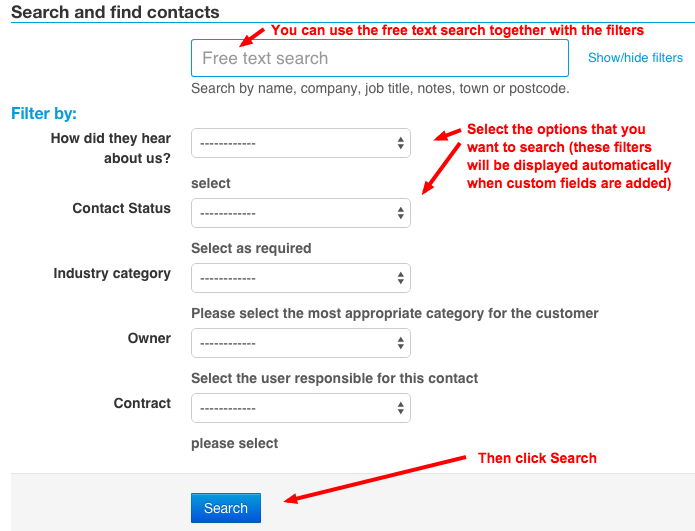This screenshot has height=531, width=695.
Task: Click the Industry category field label
Action: point(112,273)
